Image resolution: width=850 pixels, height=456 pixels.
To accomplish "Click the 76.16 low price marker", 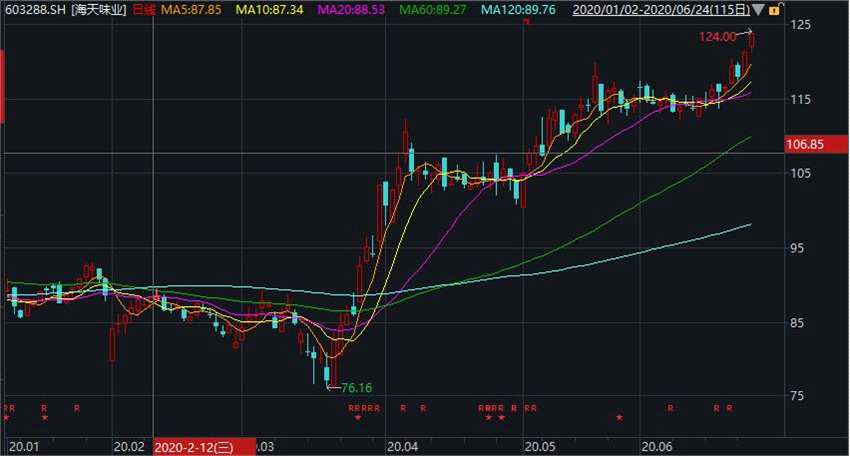I will click(357, 388).
